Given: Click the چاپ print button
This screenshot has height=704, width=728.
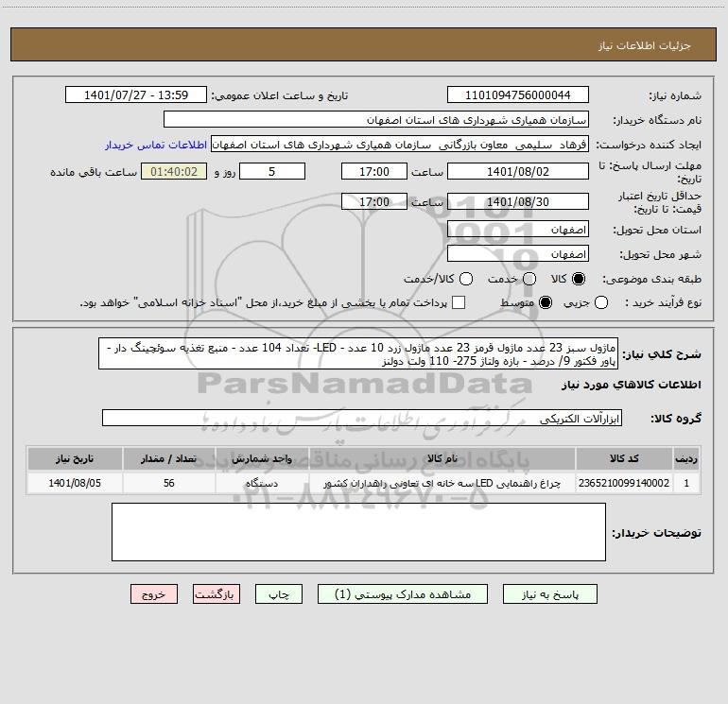Looking at the screenshot, I should pyautogui.click(x=279, y=594).
